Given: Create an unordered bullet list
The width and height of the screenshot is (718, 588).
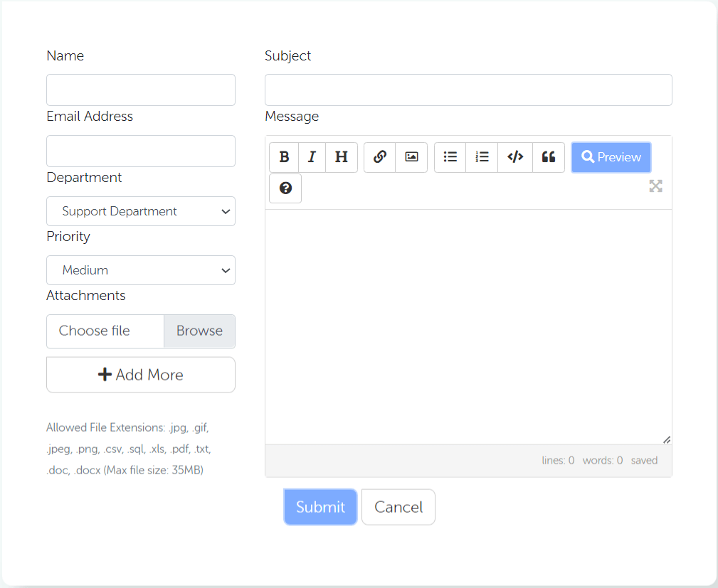Looking at the screenshot, I should pos(450,157).
